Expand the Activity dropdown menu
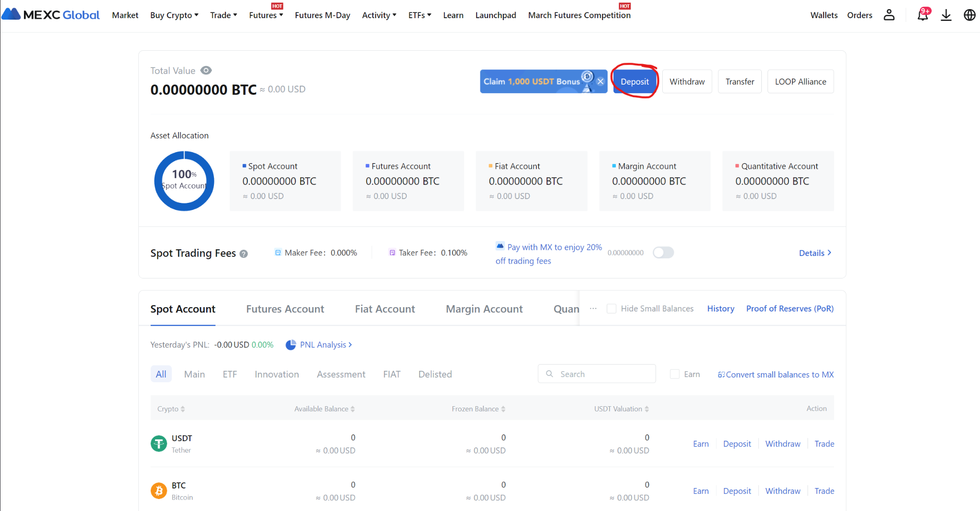Screen dimensions: 980x511 tap(379, 15)
